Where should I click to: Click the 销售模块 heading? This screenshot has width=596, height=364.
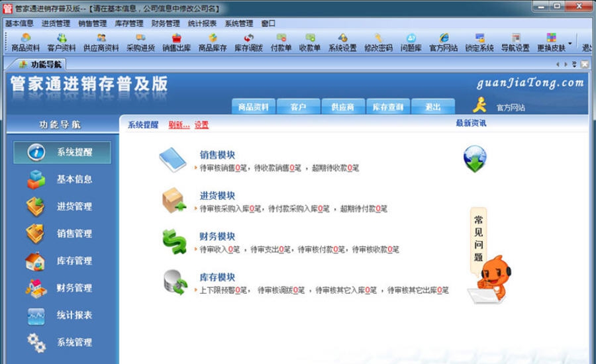tap(217, 155)
